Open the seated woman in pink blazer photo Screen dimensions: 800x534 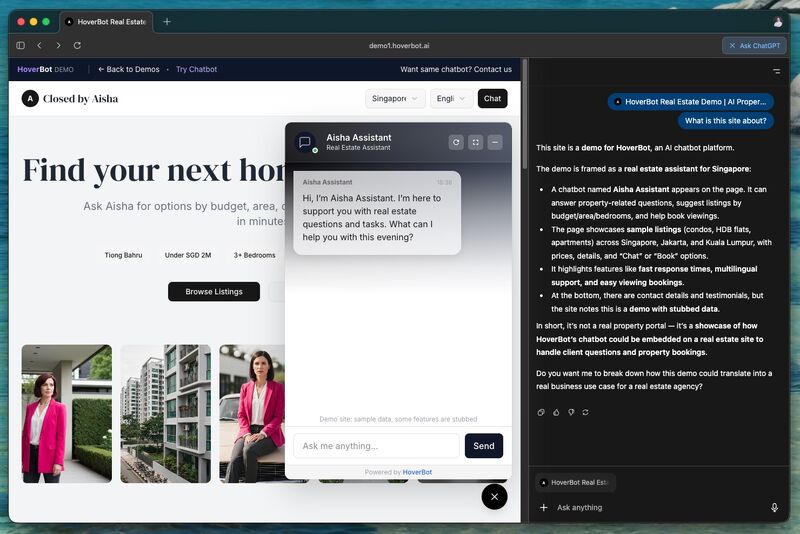point(252,414)
